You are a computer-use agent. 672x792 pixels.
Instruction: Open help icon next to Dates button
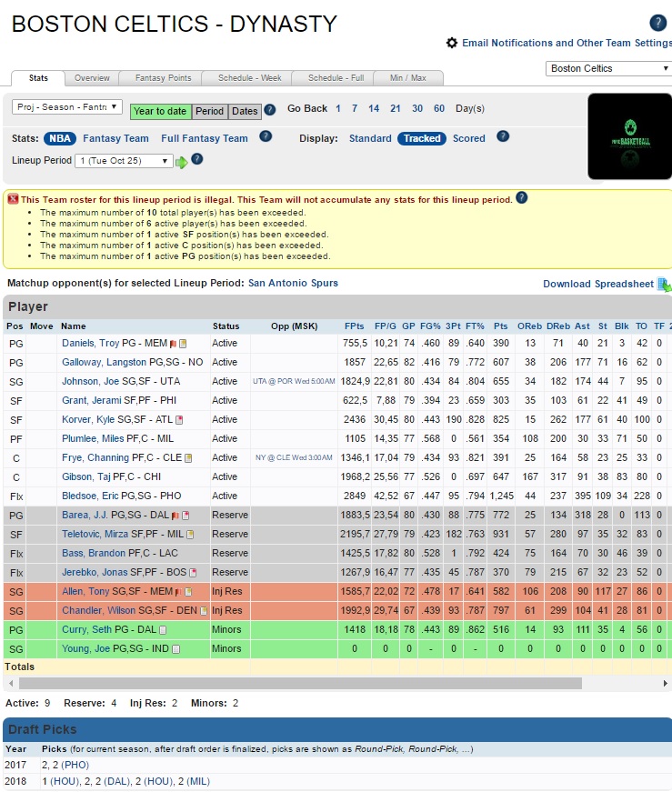coord(270,110)
